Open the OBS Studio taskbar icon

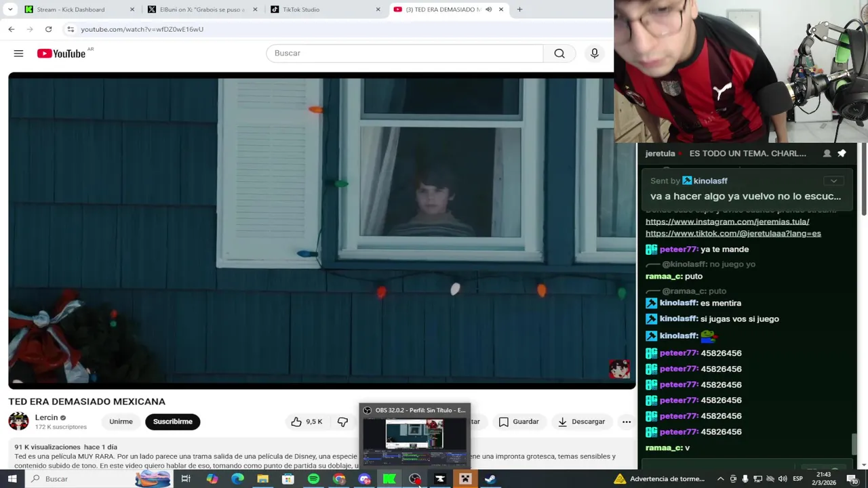pos(414,479)
